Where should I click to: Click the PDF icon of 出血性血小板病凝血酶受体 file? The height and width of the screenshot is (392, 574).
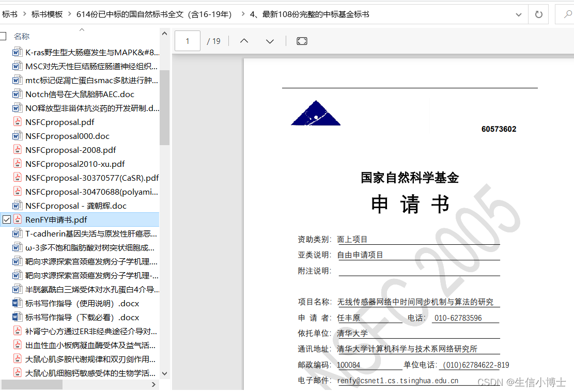coord(17,345)
